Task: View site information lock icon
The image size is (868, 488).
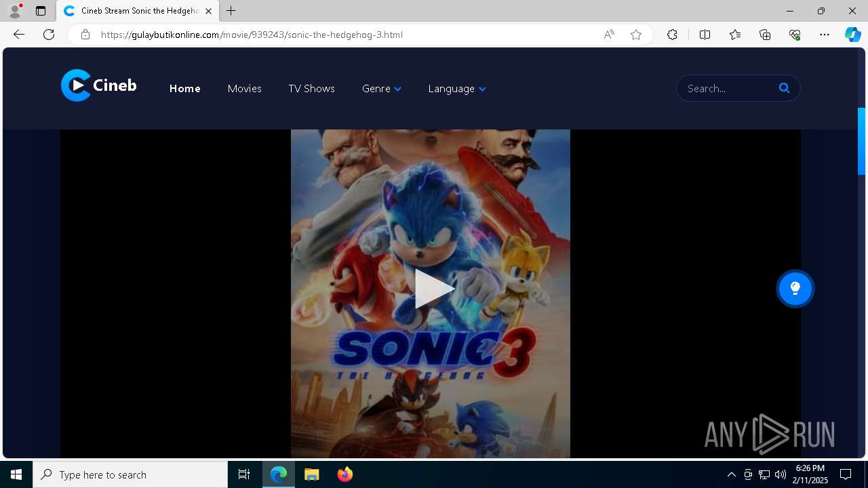Action: click(x=85, y=35)
